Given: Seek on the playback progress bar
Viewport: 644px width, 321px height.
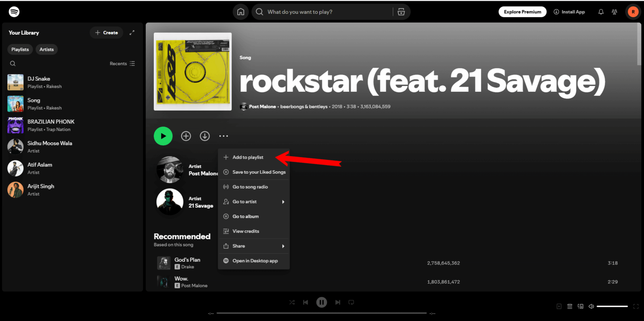Looking at the screenshot, I should [x=321, y=313].
